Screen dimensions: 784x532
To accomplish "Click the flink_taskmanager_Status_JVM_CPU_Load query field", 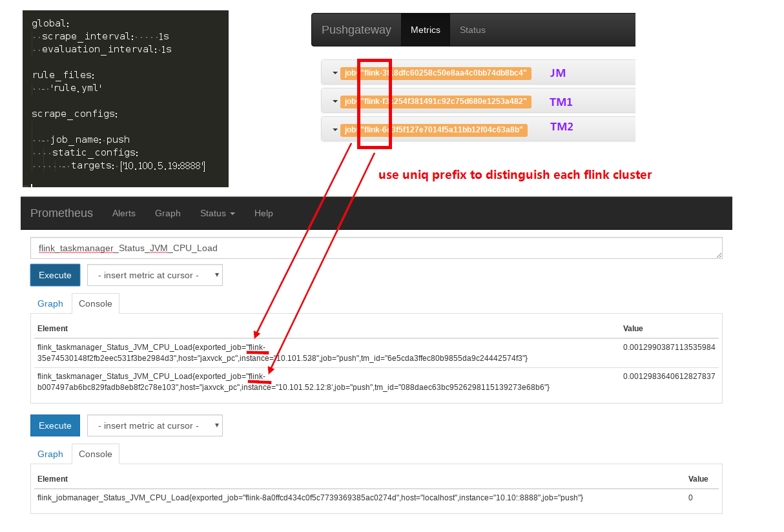I will (376, 248).
